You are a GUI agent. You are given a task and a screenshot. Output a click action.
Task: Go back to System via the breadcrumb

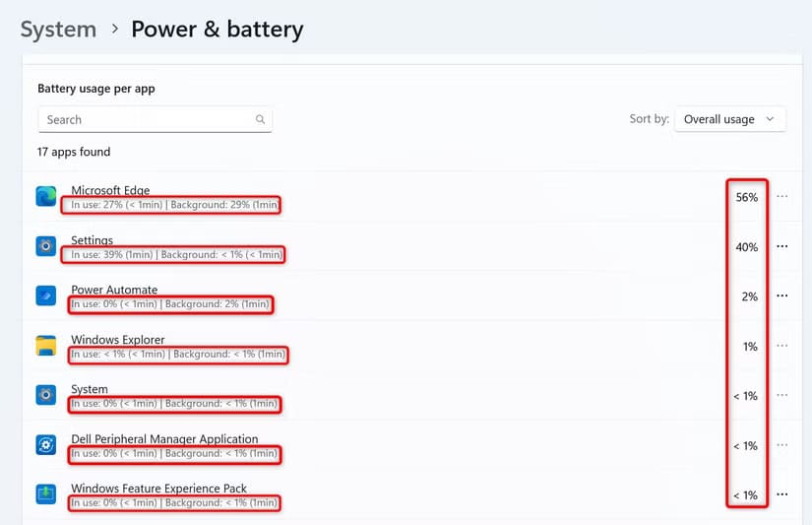pyautogui.click(x=58, y=30)
